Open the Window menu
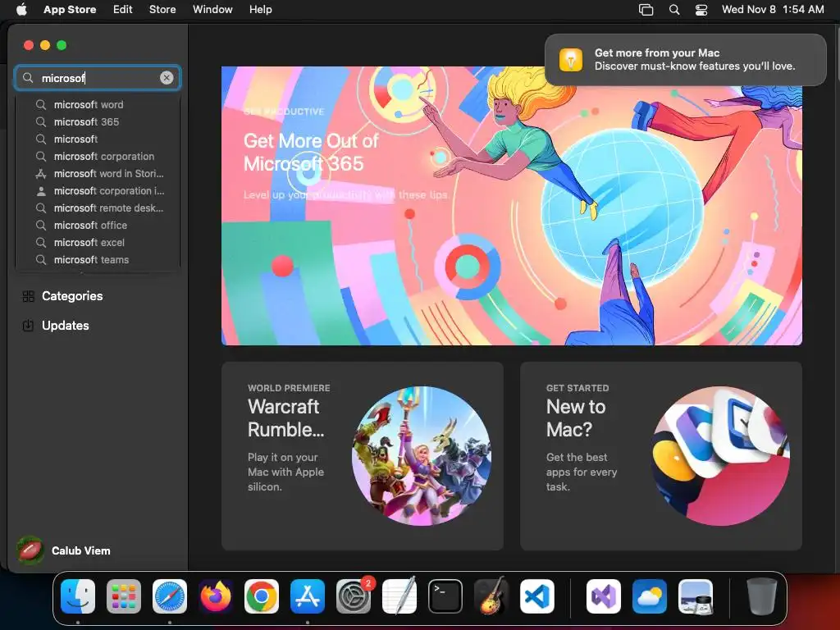 coord(212,9)
